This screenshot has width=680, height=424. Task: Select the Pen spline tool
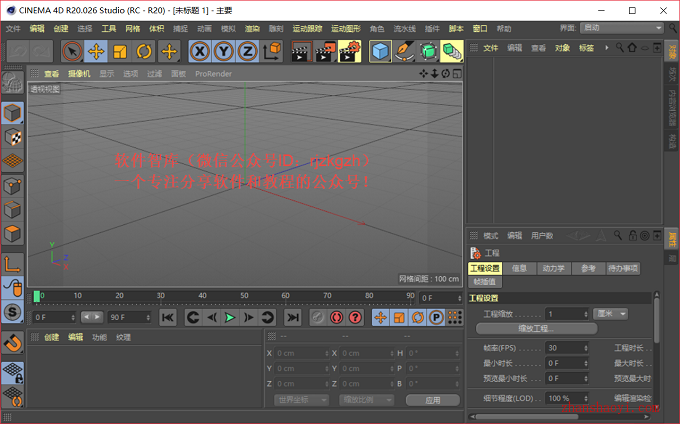click(x=404, y=52)
